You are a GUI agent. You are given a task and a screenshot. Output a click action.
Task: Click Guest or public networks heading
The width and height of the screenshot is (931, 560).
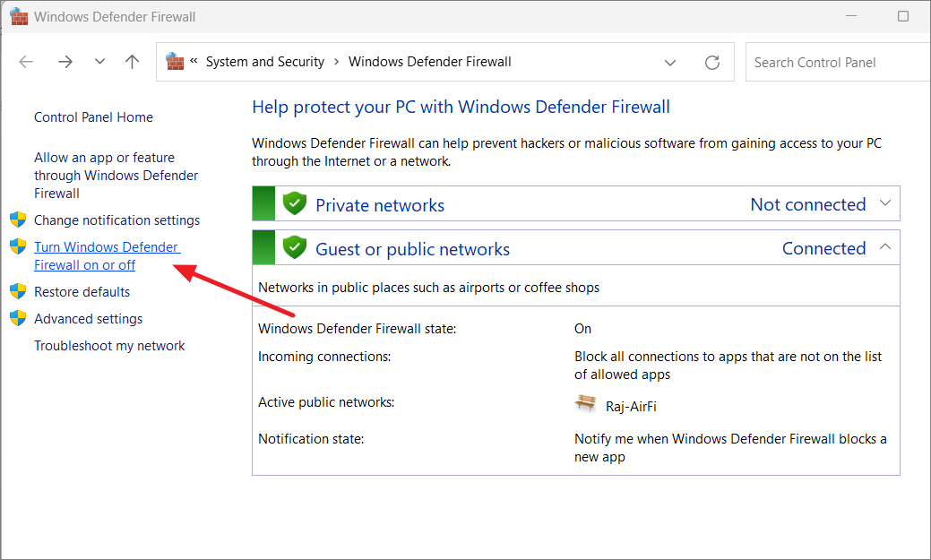point(413,249)
